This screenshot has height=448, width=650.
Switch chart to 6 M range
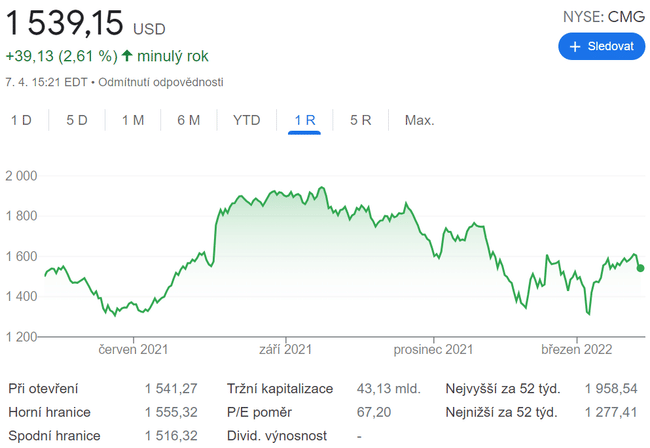pos(188,120)
